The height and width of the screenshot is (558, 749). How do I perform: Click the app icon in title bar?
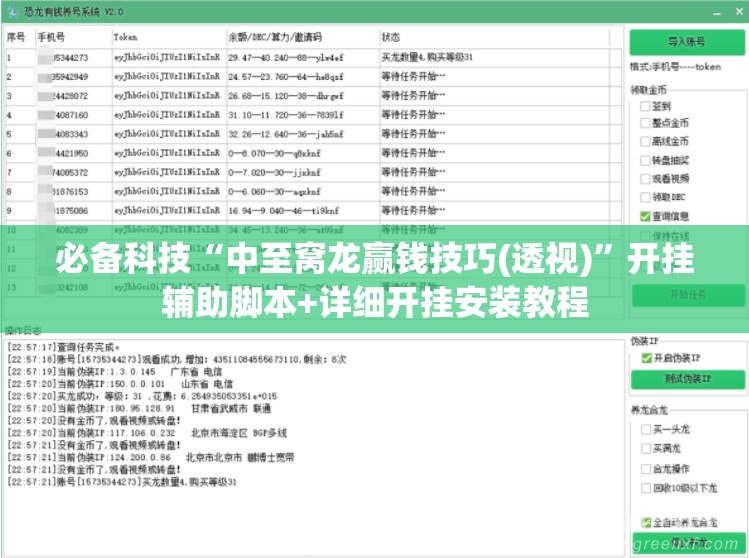click(12, 11)
